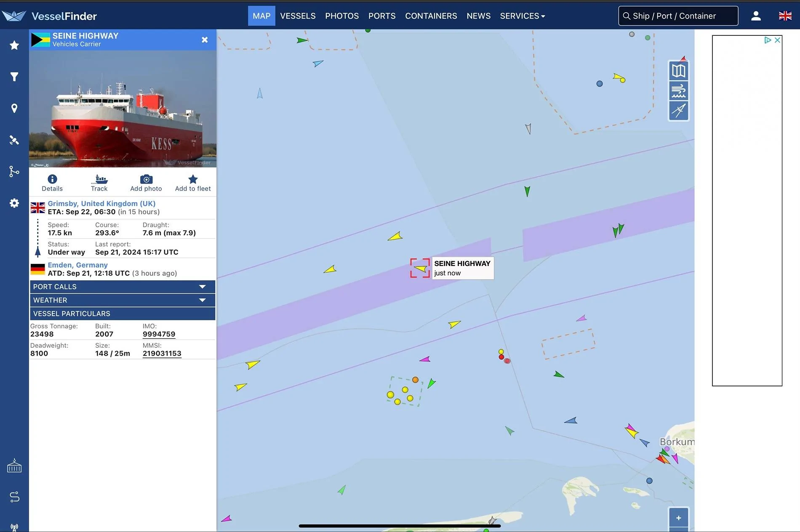Viewport: 800px width, 532px height.
Task: Zoom in with the map plus button
Action: (x=679, y=518)
